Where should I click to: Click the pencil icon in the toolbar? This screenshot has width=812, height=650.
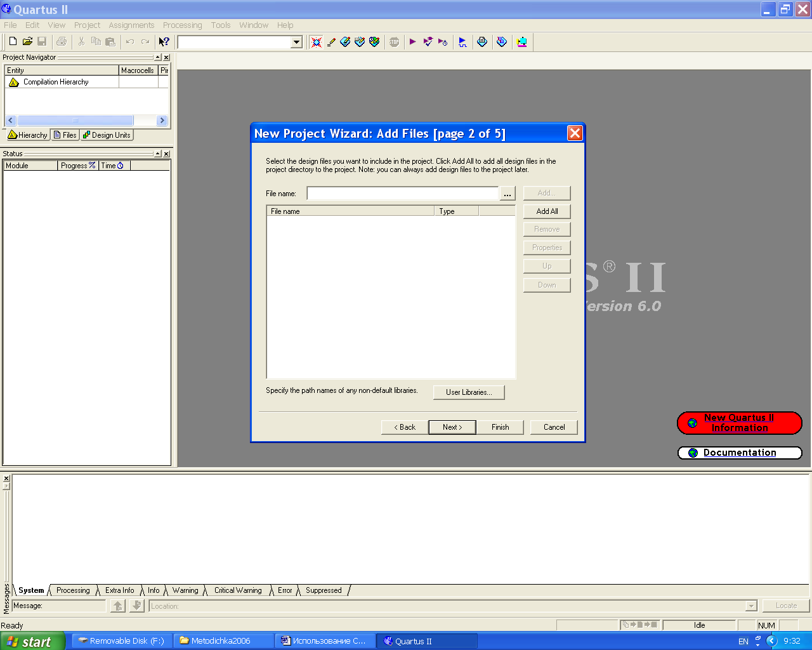(331, 42)
